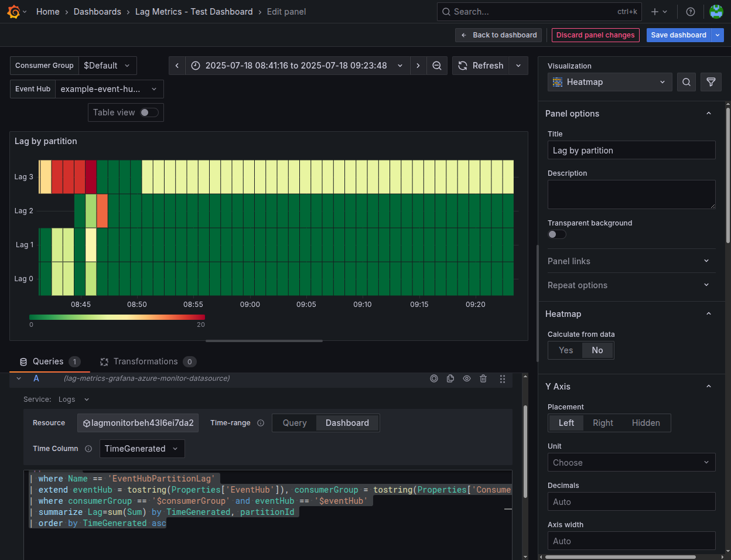
Task: Click the Transformations tab icon
Action: tap(104, 362)
